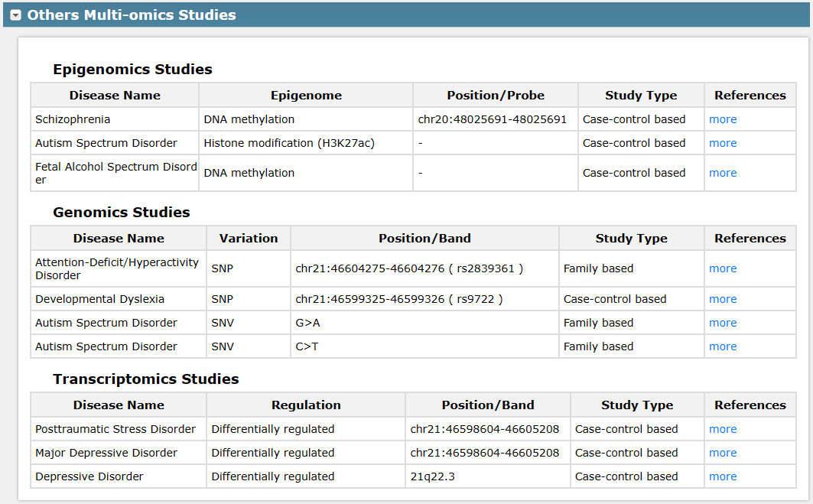The height and width of the screenshot is (504, 813).
Task: Select the chr20:48025691-48025691 position cell
Action: (492, 119)
